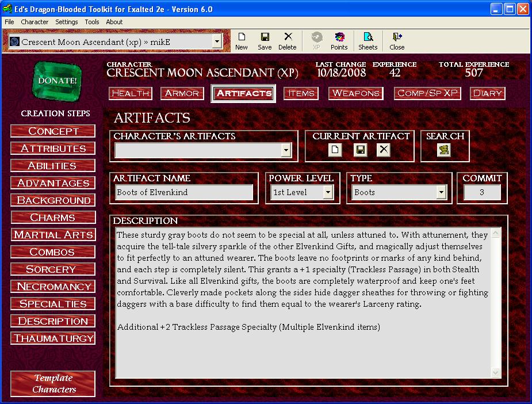Save the current artifact with floppy icon
The image size is (532, 404).
[360, 150]
